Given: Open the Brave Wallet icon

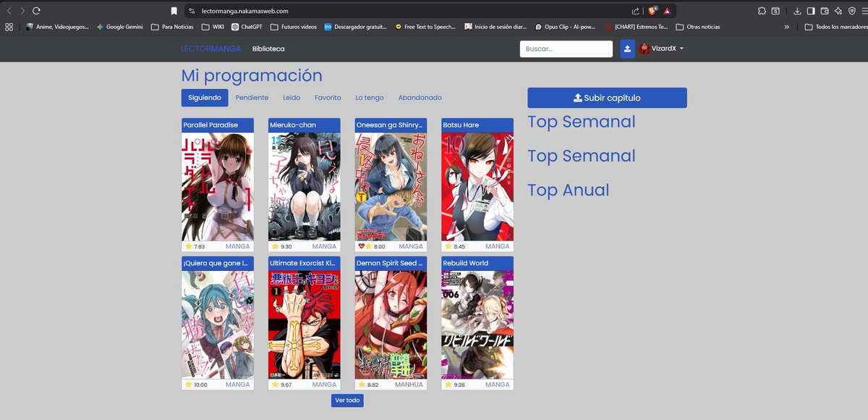Looking at the screenshot, I should click(825, 11).
